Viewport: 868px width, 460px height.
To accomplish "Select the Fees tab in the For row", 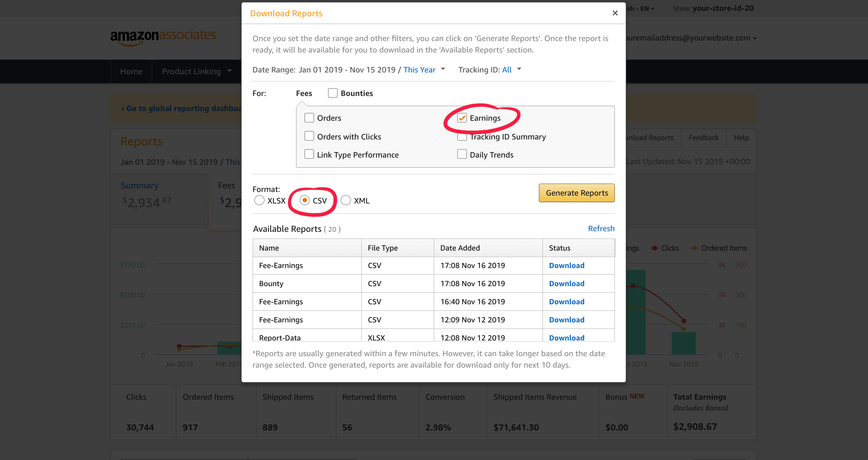I will click(x=304, y=93).
